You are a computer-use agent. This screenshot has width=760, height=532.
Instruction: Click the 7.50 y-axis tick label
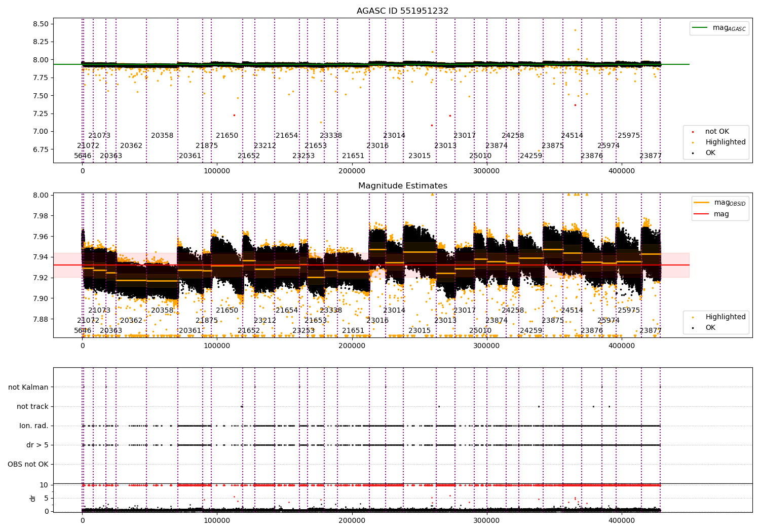pos(40,95)
